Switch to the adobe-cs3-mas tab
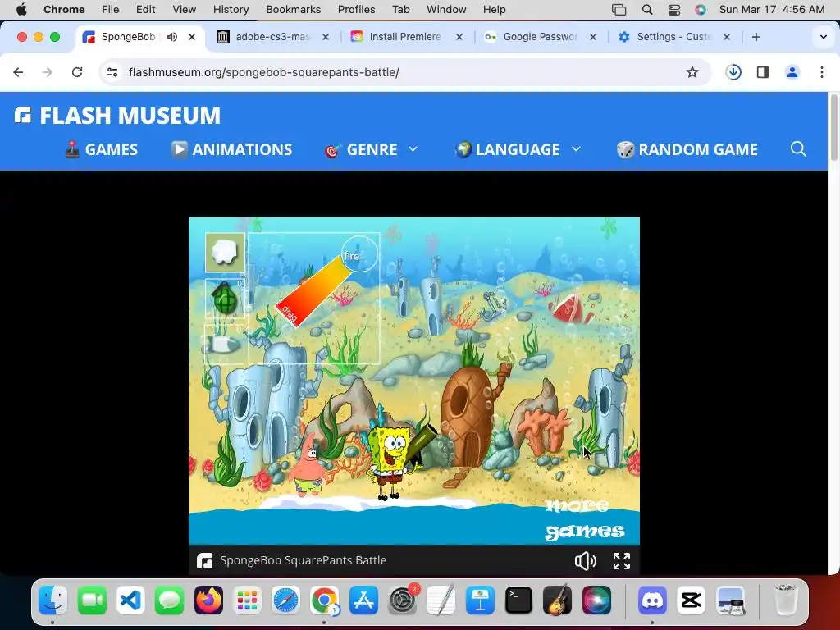This screenshot has width=840, height=630. click(272, 37)
